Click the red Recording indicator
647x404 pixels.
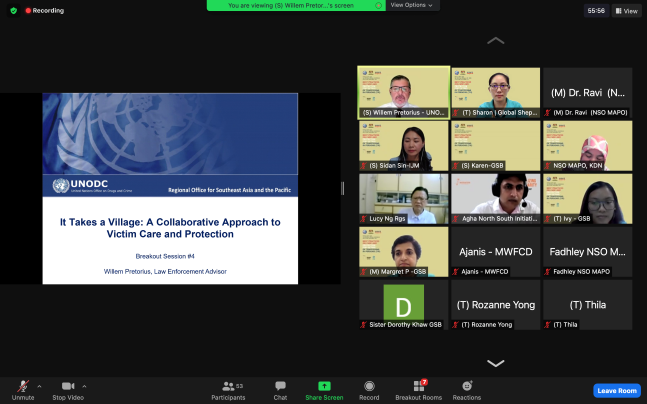pos(42,10)
